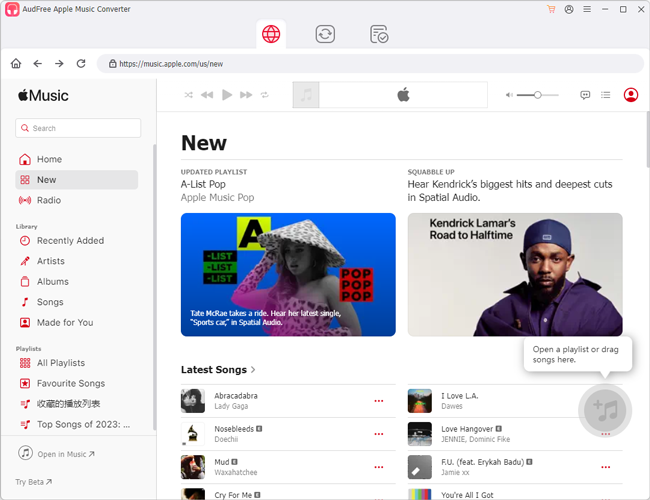650x500 pixels.
Task: Open the shopping cart icon in title bar
Action: pos(551,9)
